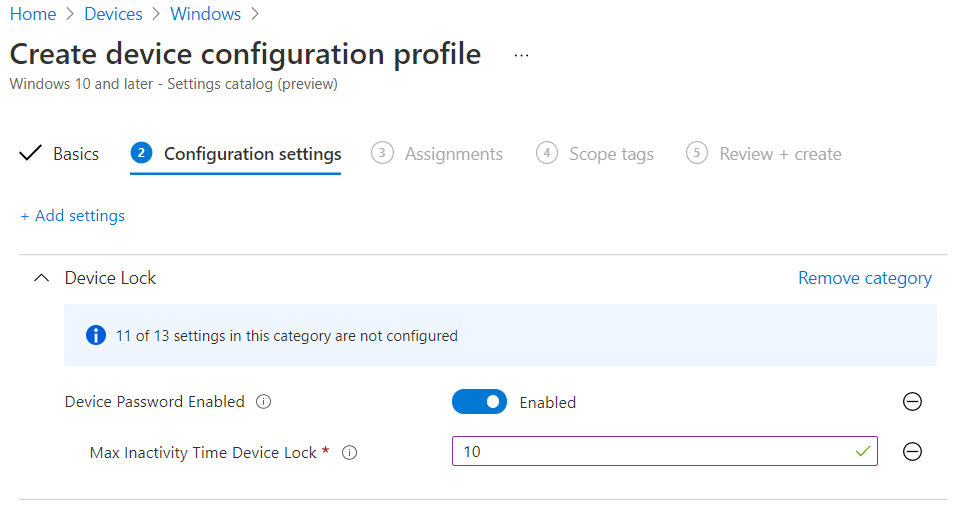Viewport: 972px width, 531px height.
Task: Click the '11 of 13 settings' banner text
Action: pyautogui.click(x=286, y=336)
